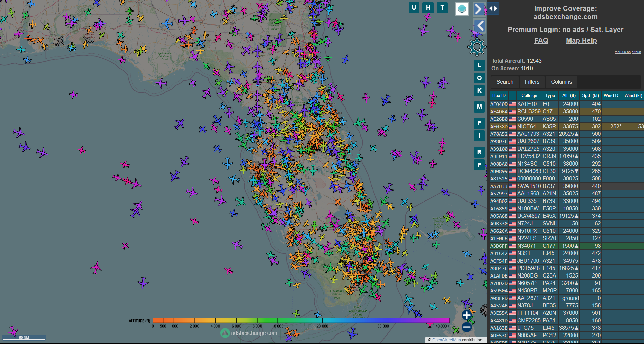The height and width of the screenshot is (344, 644).
Task: Sort the table by Wind D. column
Action: [611, 96]
